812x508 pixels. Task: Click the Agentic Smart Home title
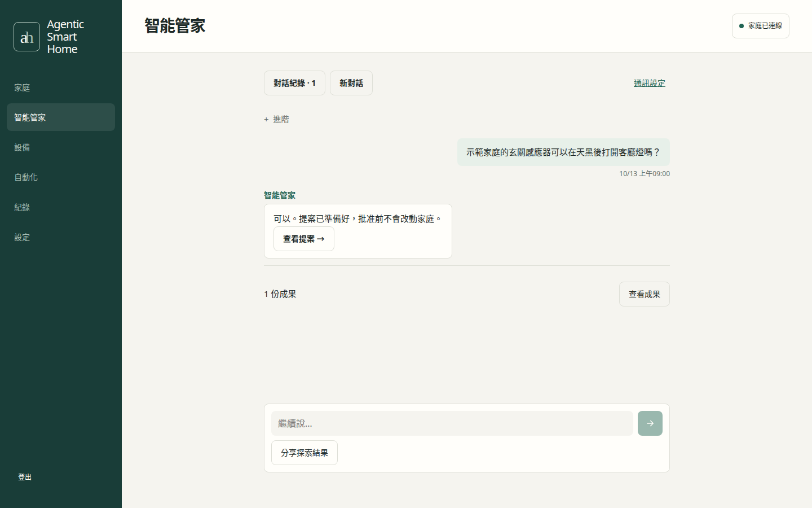click(x=65, y=37)
